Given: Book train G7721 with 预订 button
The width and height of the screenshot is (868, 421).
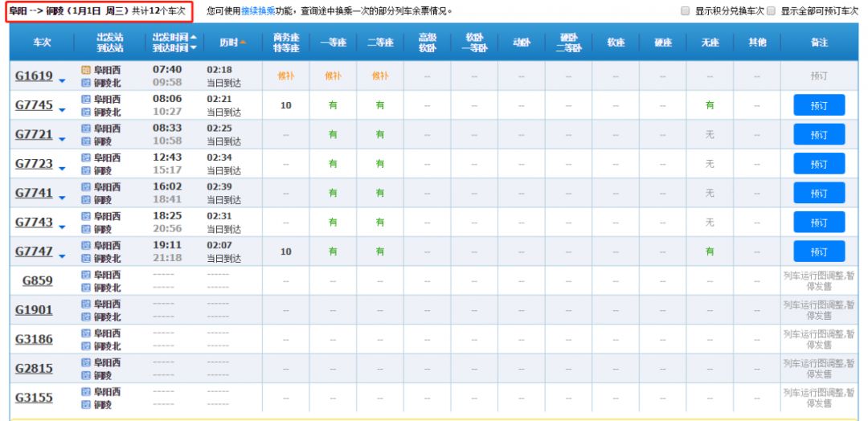Looking at the screenshot, I should point(819,134).
